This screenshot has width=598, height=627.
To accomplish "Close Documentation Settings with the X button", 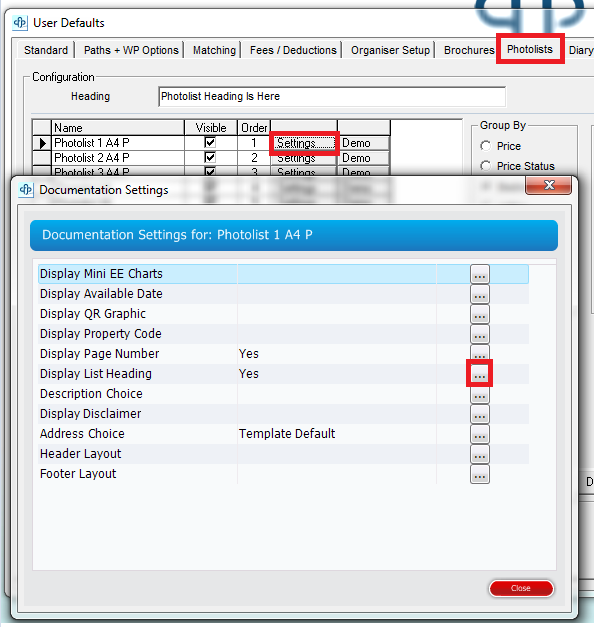I will point(548,185).
